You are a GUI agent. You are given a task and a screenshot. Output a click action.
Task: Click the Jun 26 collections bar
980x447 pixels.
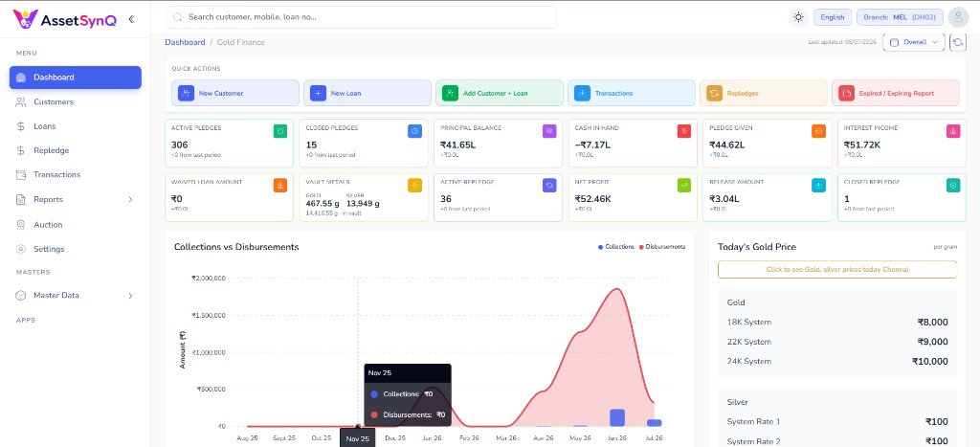click(x=617, y=417)
